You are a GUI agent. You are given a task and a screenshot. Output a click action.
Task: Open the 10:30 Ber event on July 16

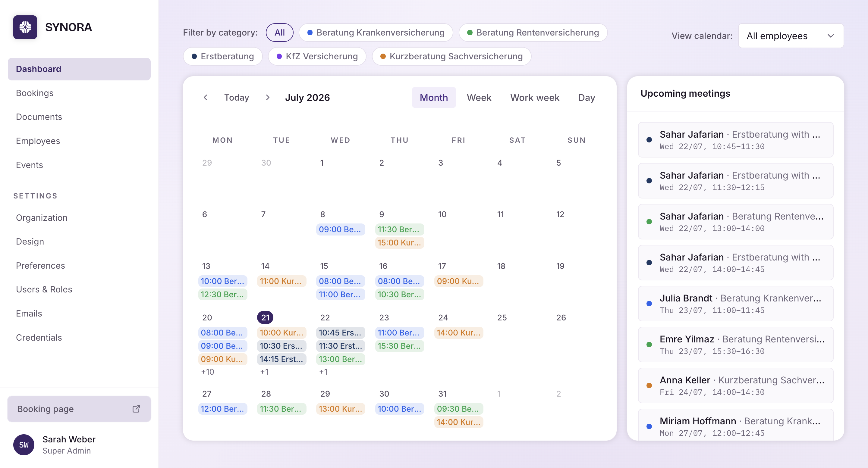[400, 294]
